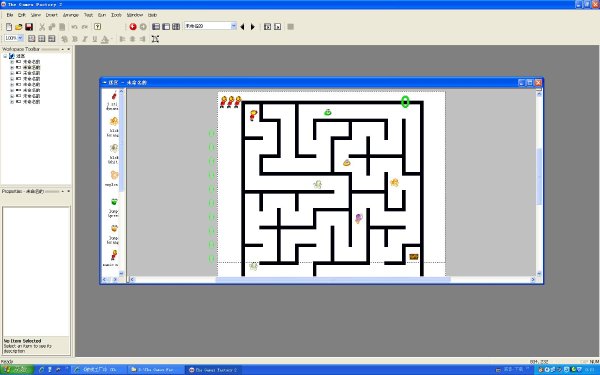Select the green hat object near maze top
600x375 pixels.
pyautogui.click(x=328, y=112)
